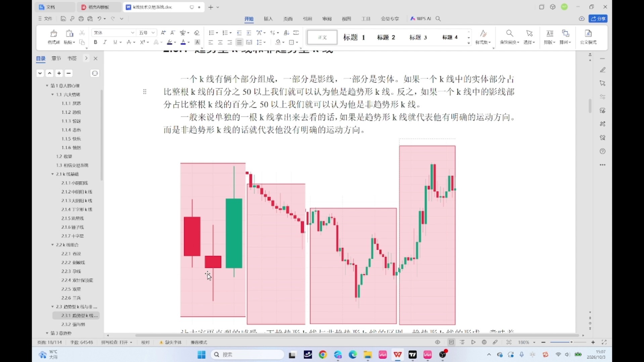Open the 章节 navigation tab
The width and height of the screenshot is (644, 362).
tap(56, 58)
